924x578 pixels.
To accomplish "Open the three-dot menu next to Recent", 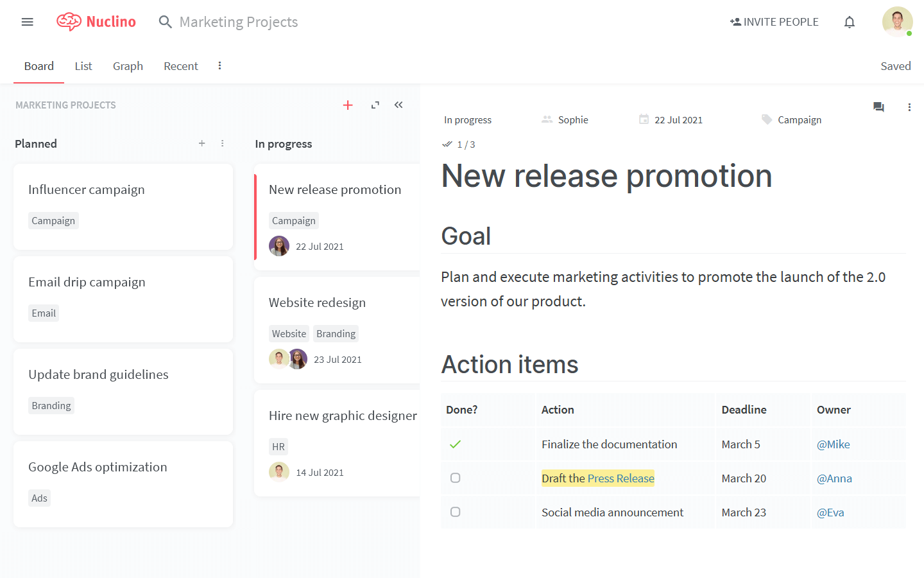I will (219, 66).
